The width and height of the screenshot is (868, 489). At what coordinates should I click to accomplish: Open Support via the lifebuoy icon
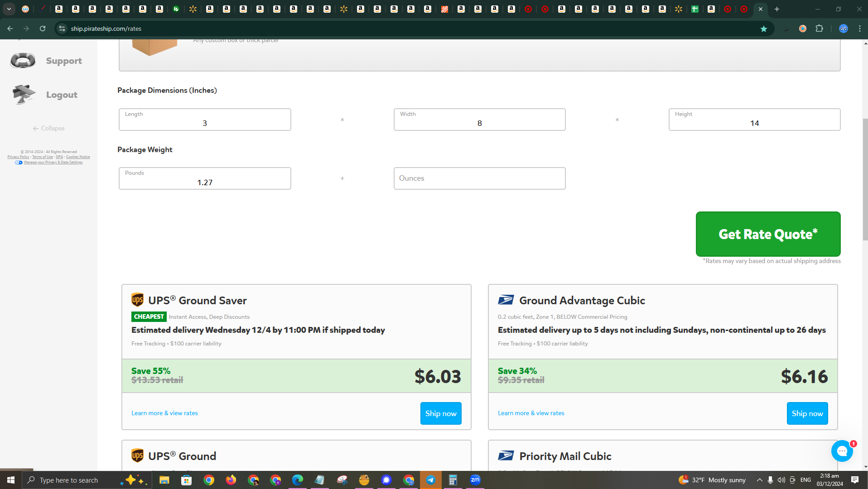tap(23, 60)
